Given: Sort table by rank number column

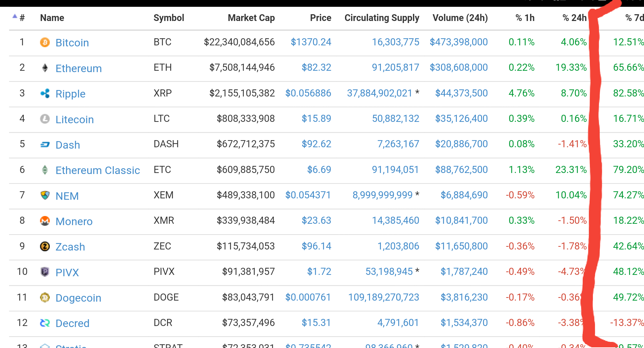Looking at the screenshot, I should tap(19, 18).
